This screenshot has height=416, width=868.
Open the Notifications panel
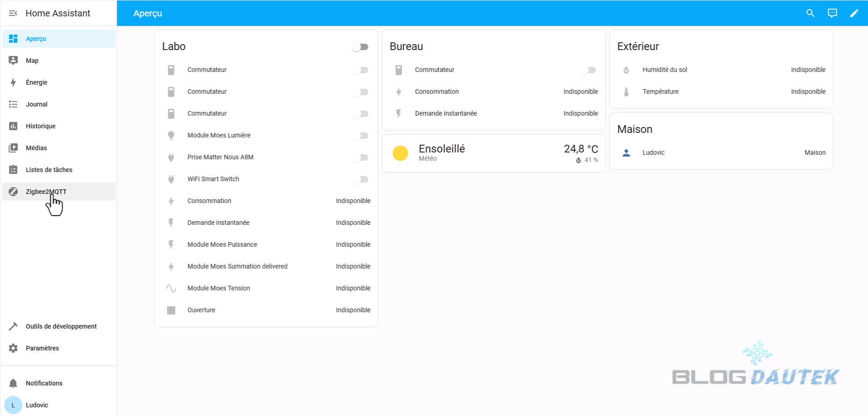pos(44,383)
